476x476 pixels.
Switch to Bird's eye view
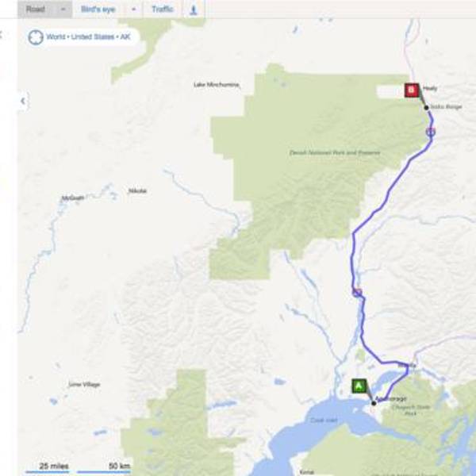pos(98,10)
